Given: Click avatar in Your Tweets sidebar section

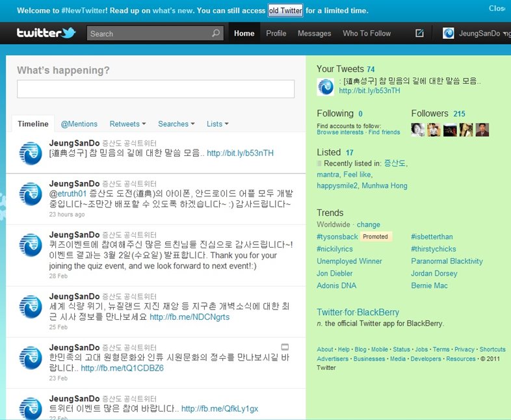Looking at the screenshot, I should (325, 87).
